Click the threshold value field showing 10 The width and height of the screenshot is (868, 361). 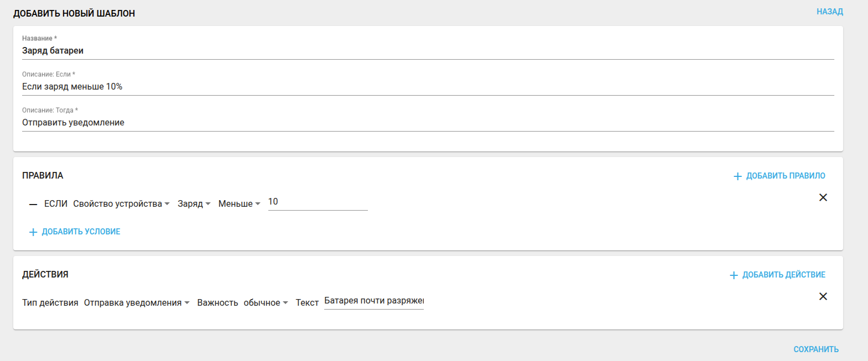pyautogui.click(x=318, y=202)
